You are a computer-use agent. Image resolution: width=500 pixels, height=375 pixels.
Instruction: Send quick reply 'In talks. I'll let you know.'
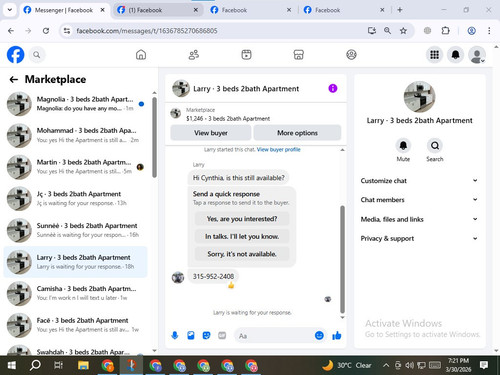pyautogui.click(x=242, y=236)
